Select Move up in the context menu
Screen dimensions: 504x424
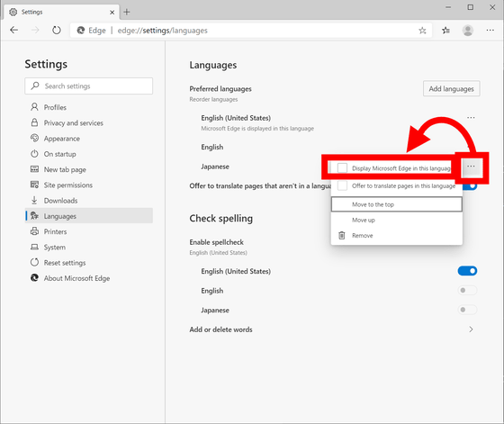[x=397, y=221]
